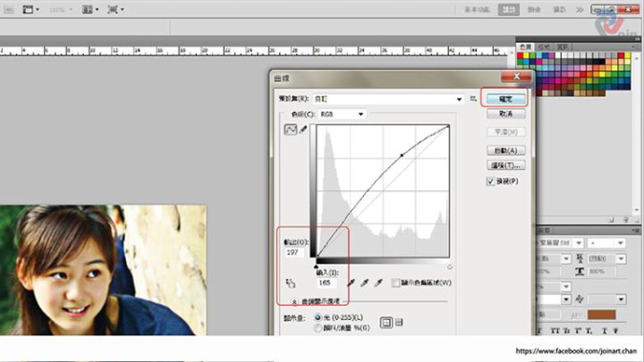Image resolution: width=644 pixels, height=362 pixels.
Task: Open the preset dropdown in Curves dialog
Action: [388, 99]
